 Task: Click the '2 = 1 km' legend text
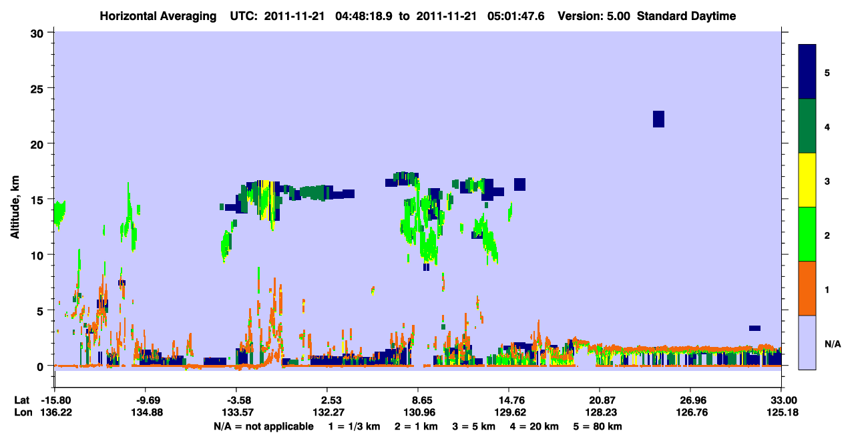click(x=418, y=426)
